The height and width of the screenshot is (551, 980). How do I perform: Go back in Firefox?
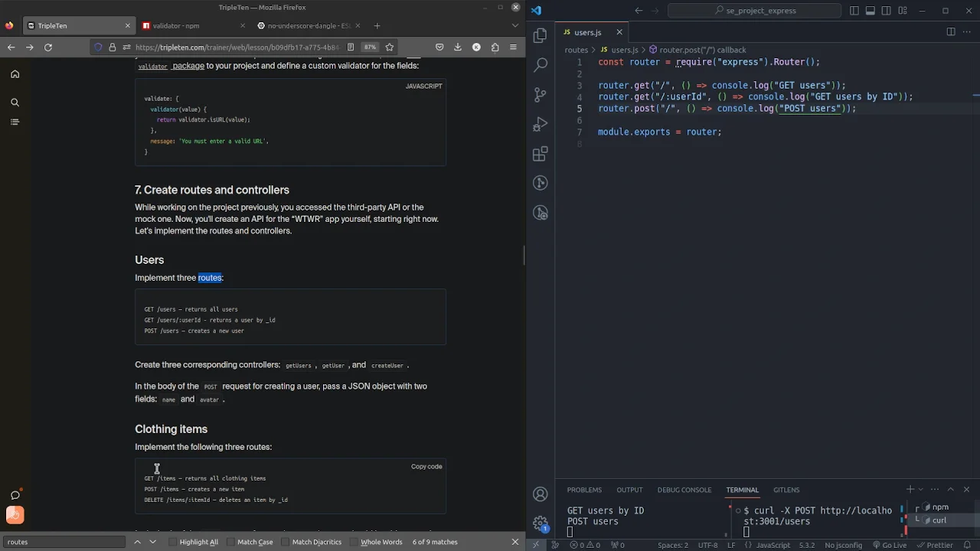pos(11,47)
